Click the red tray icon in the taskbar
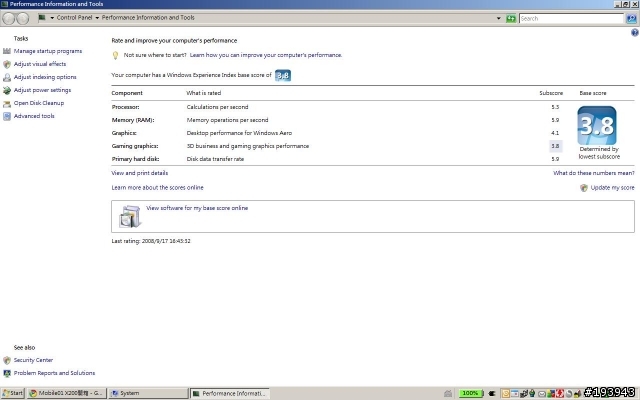640x400 pixels. pos(559,393)
